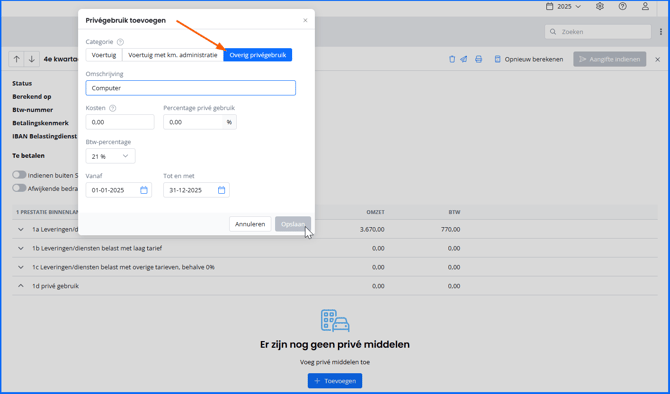This screenshot has width=670, height=394.
Task: Close the Privégebruik toevoegen dialog
Action: coord(305,20)
